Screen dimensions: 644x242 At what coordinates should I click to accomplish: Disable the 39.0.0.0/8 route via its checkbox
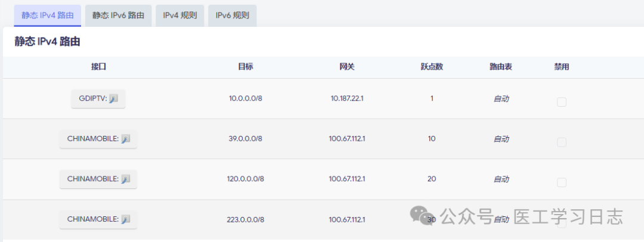561,142
